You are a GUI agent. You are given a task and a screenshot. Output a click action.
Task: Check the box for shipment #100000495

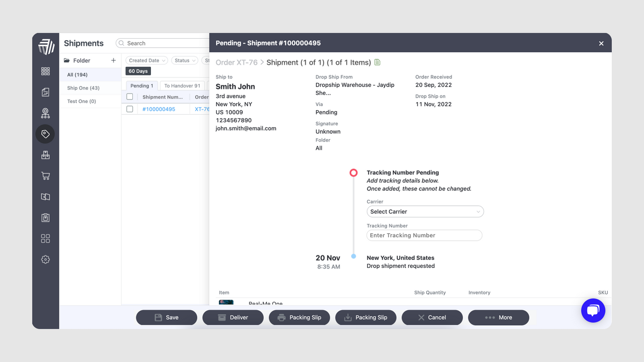point(130,109)
